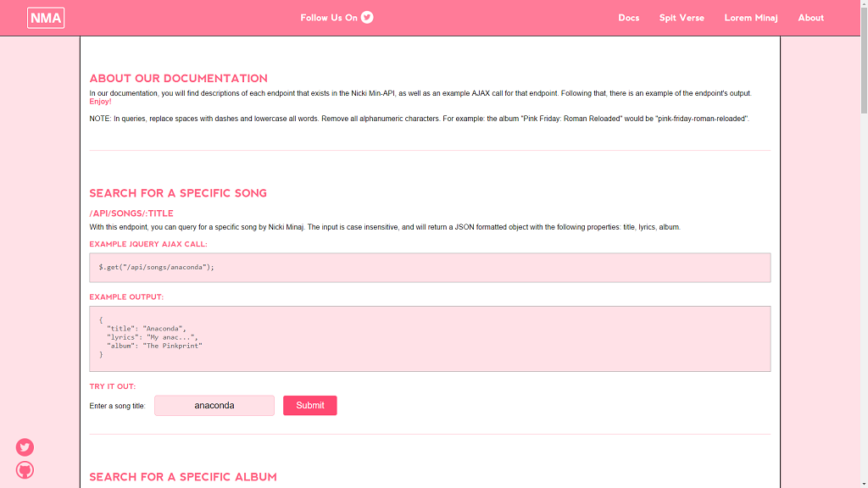Go to Spit Verse page
The width and height of the screenshot is (868, 488).
[x=682, y=18]
